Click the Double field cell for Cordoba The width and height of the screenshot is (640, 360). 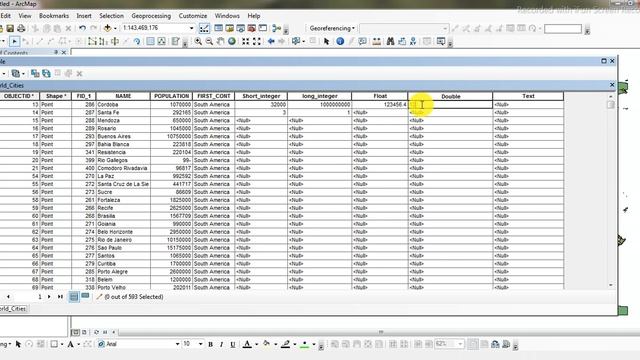tap(451, 104)
